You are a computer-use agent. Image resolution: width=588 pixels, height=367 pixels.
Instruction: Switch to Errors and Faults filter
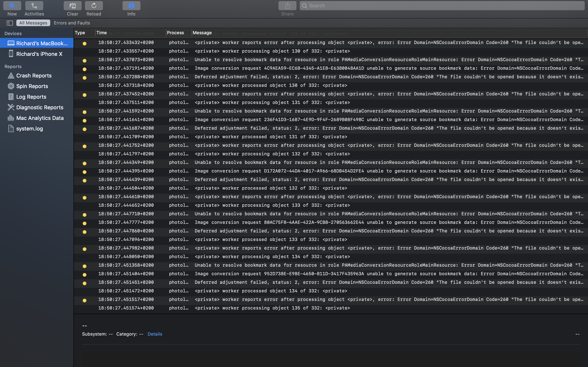pyautogui.click(x=72, y=23)
